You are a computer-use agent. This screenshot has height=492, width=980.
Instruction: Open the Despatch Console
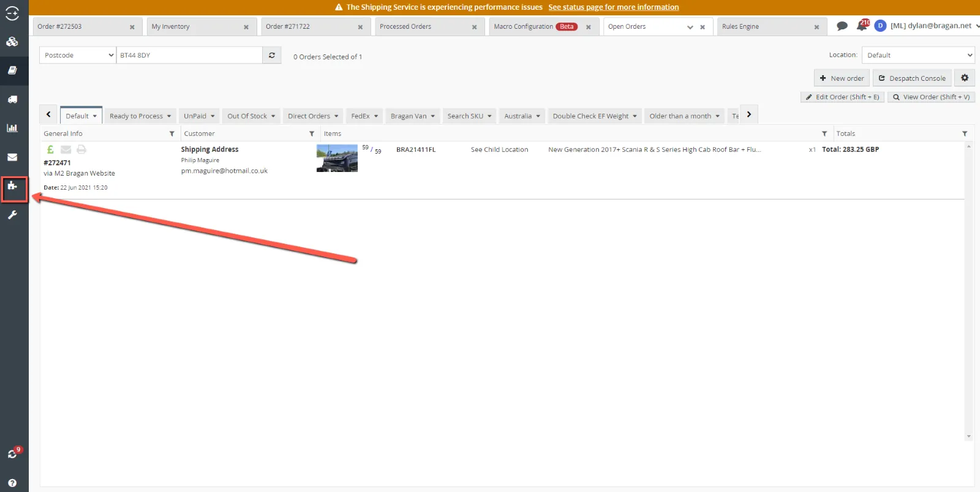[912, 78]
